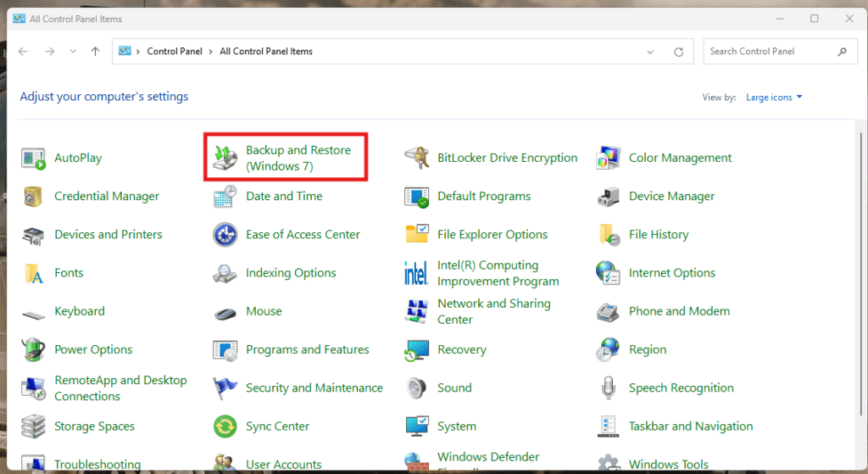Click the Devices and Printers icon
Image resolution: width=868 pixels, height=474 pixels.
pyautogui.click(x=33, y=235)
